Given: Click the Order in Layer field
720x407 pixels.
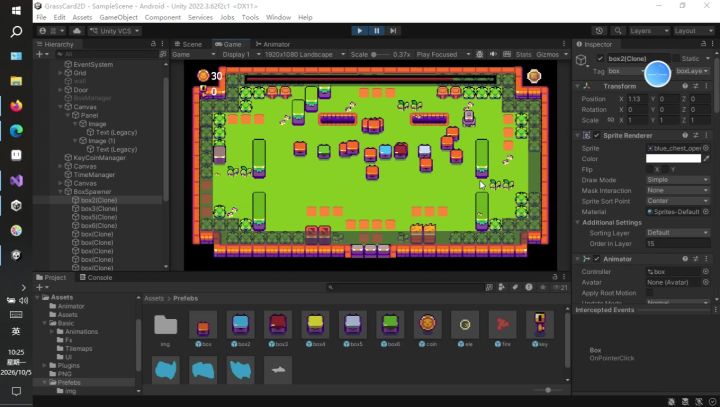Looking at the screenshot, I should tap(678, 243).
